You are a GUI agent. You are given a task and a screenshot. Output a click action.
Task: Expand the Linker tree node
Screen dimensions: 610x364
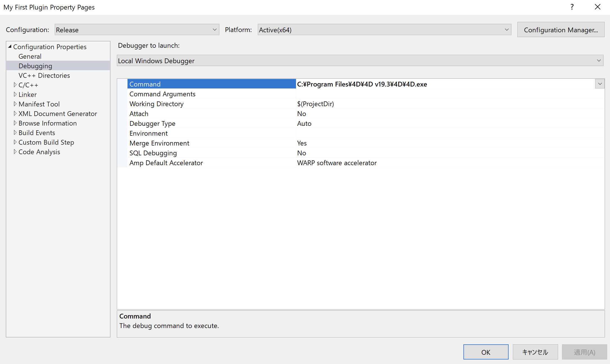[15, 94]
